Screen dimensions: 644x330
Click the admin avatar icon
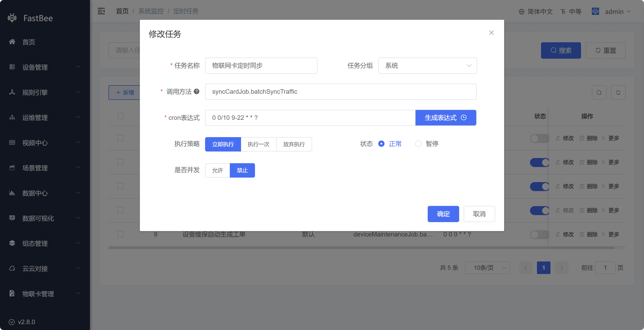(x=595, y=11)
